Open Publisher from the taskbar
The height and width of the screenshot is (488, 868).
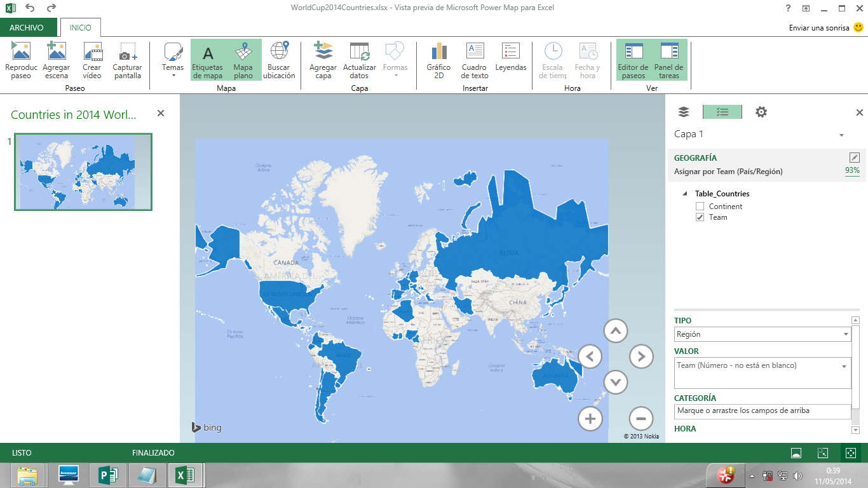(x=107, y=475)
